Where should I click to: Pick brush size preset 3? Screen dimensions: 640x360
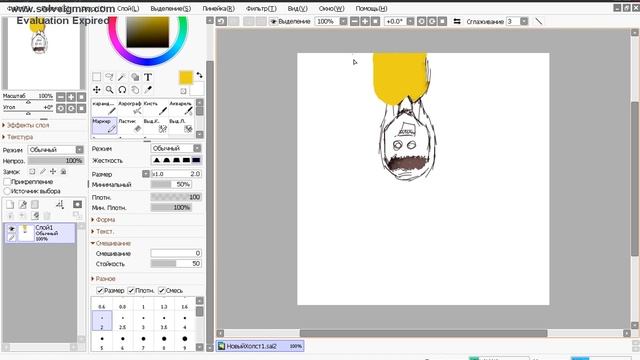(x=143, y=322)
